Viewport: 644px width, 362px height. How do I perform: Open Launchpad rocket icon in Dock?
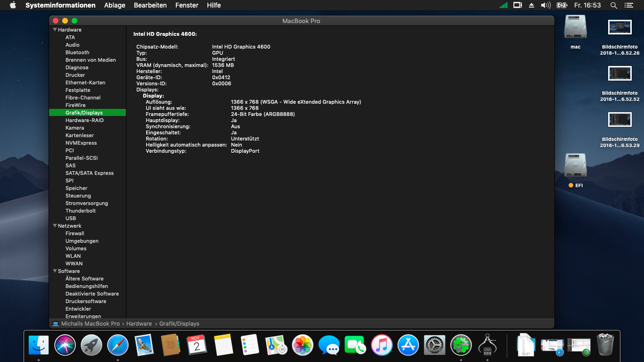(91, 345)
